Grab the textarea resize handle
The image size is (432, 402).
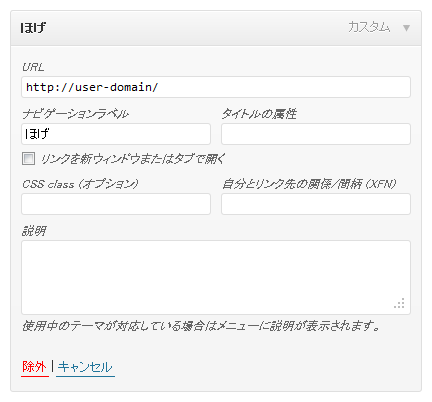point(400,303)
